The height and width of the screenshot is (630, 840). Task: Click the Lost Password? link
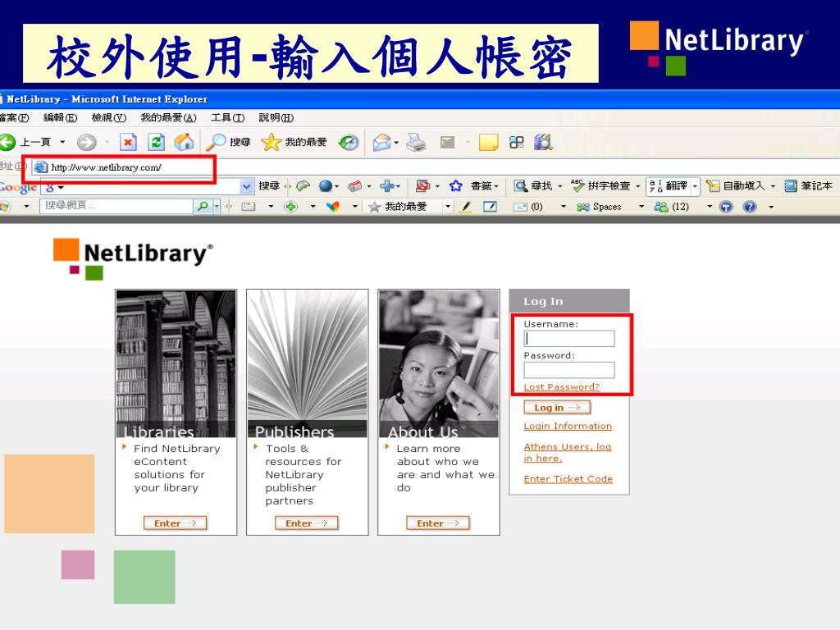point(561,387)
